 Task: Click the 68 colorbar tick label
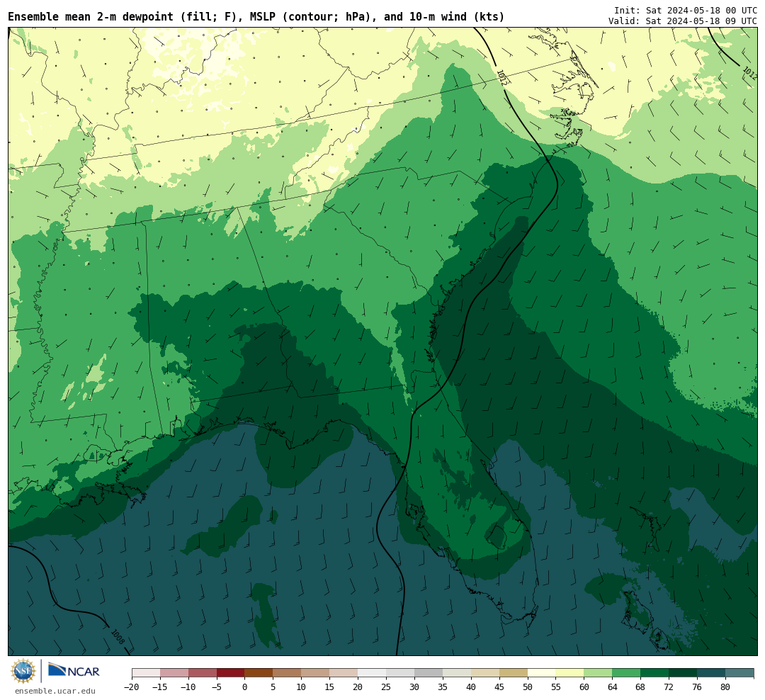tap(640, 687)
